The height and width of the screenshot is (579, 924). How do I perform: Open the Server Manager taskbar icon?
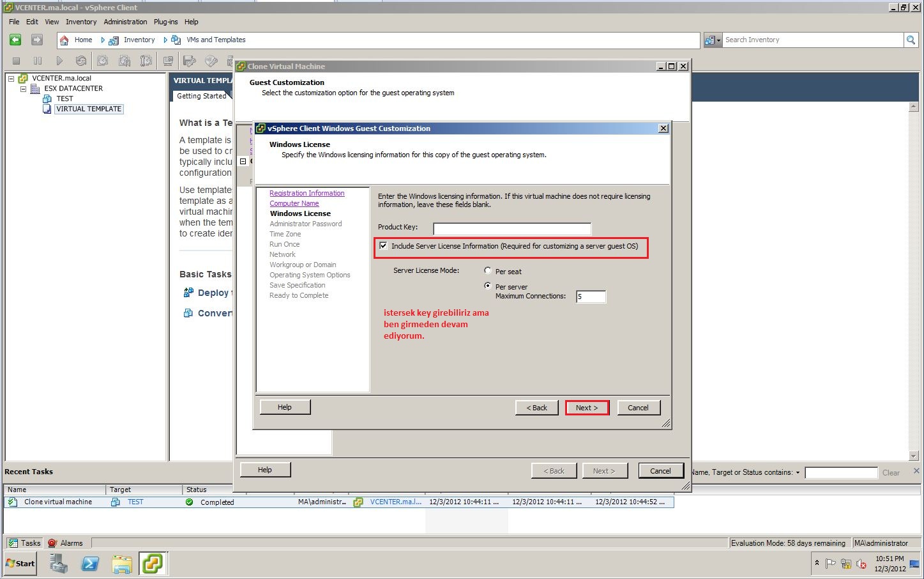(x=59, y=564)
